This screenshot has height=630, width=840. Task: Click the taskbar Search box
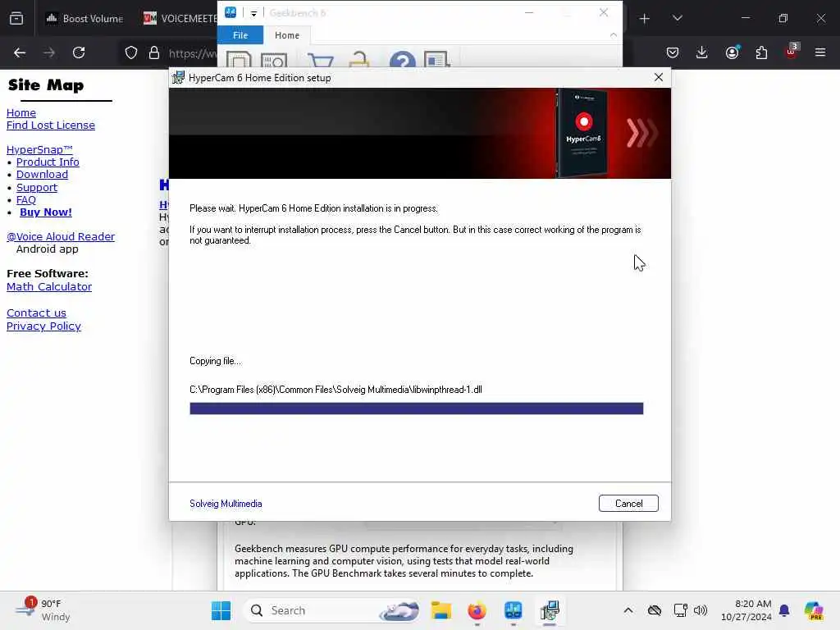[331, 610]
